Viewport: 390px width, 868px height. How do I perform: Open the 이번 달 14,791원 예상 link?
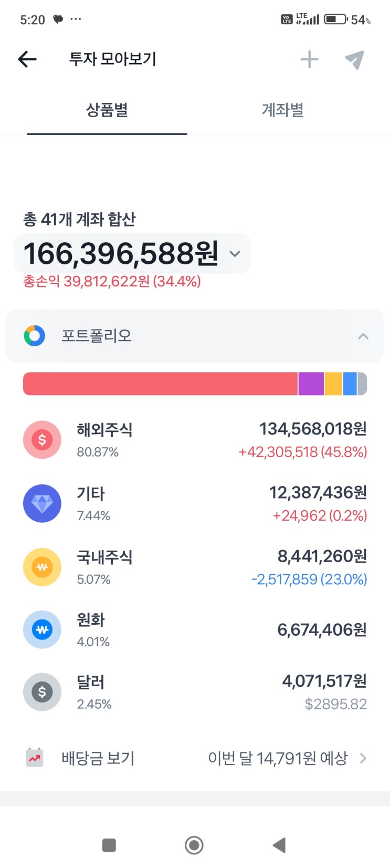pyautogui.click(x=278, y=758)
